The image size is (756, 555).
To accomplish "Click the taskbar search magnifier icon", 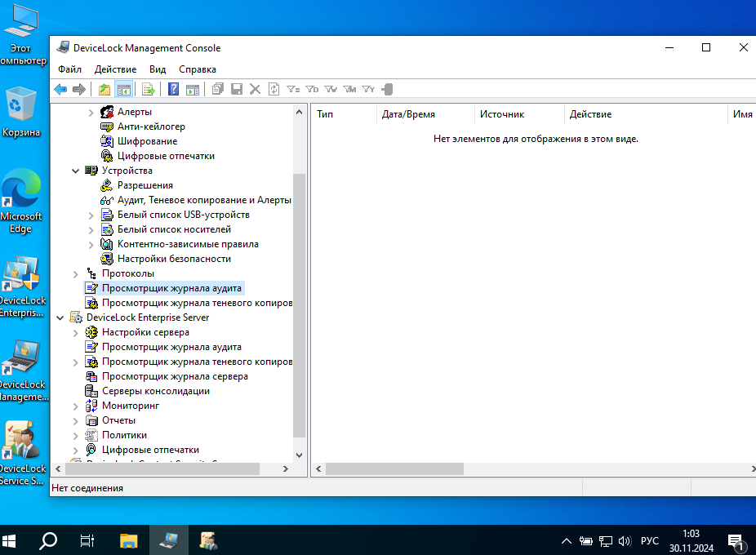I will coord(48,540).
